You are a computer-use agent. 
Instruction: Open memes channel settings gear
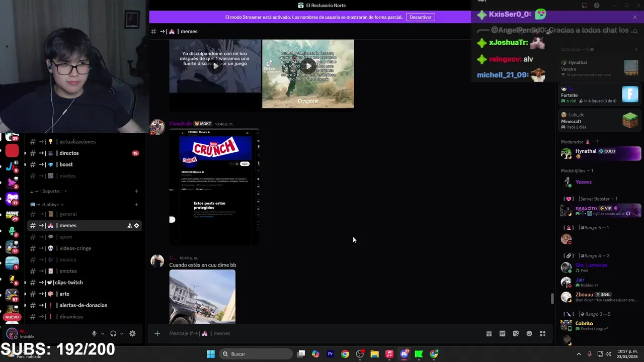point(136,226)
